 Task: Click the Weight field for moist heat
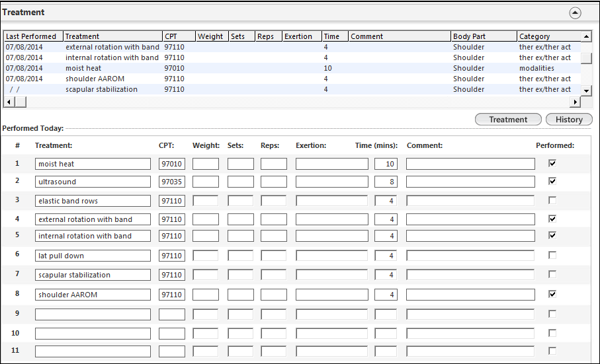(206, 164)
